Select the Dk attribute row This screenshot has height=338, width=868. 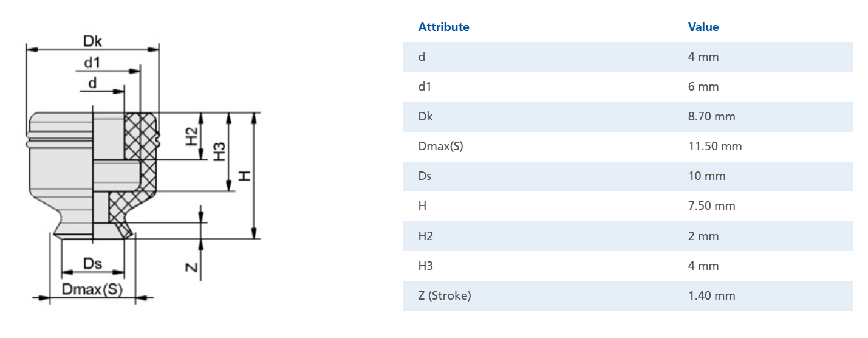pos(628,116)
